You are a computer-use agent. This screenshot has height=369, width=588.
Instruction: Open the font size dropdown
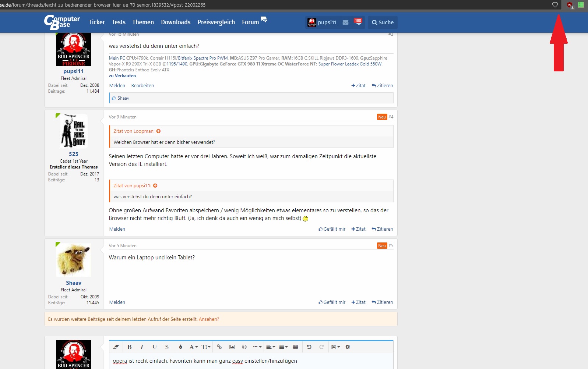tap(206, 347)
